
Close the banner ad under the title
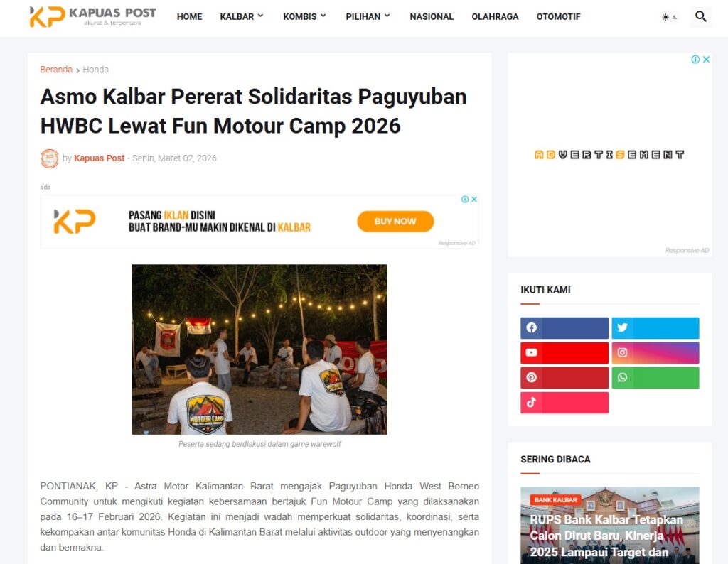pos(474,200)
